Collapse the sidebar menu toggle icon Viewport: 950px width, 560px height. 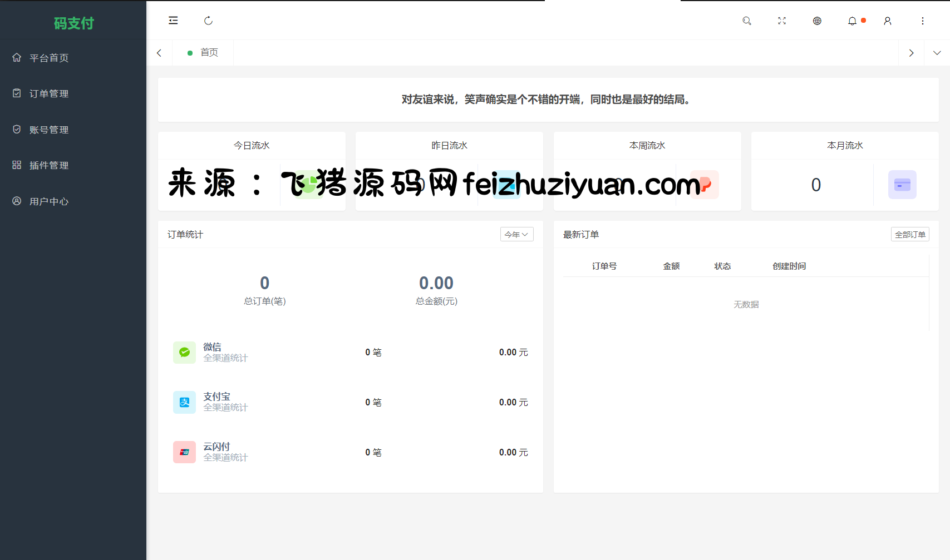tap(173, 21)
